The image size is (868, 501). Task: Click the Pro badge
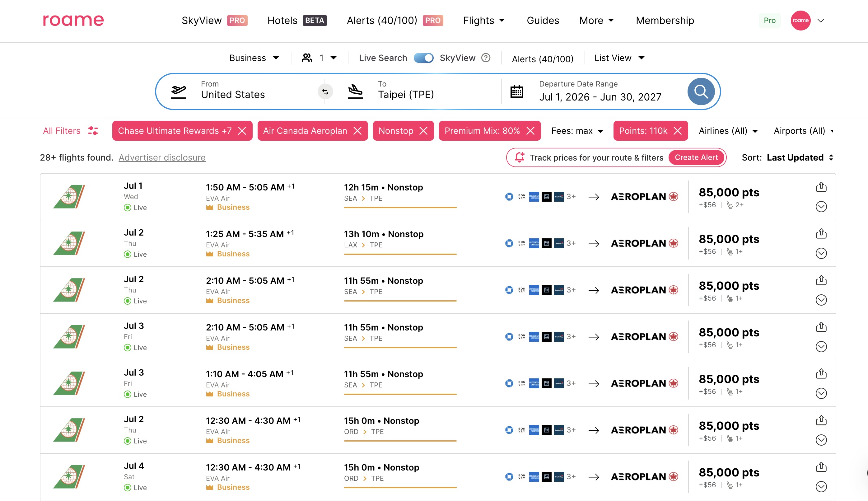(x=769, y=20)
